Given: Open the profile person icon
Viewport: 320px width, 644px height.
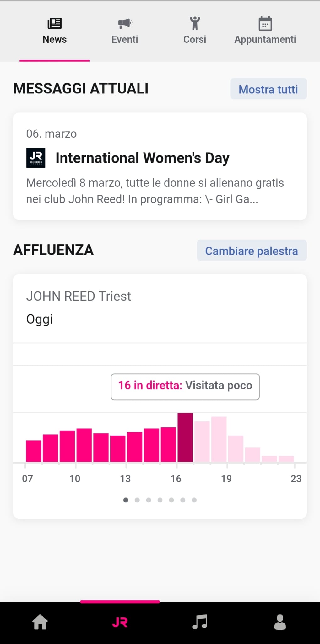Looking at the screenshot, I should tap(280, 622).
